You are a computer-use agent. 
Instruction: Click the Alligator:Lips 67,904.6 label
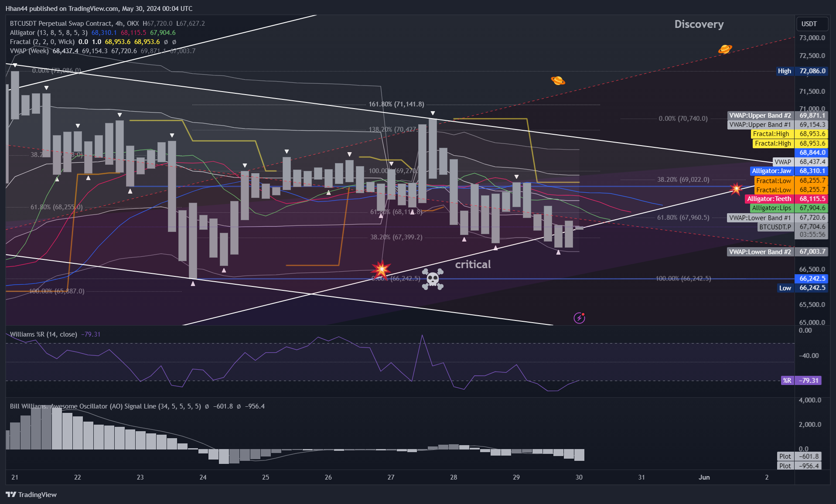[788, 208]
